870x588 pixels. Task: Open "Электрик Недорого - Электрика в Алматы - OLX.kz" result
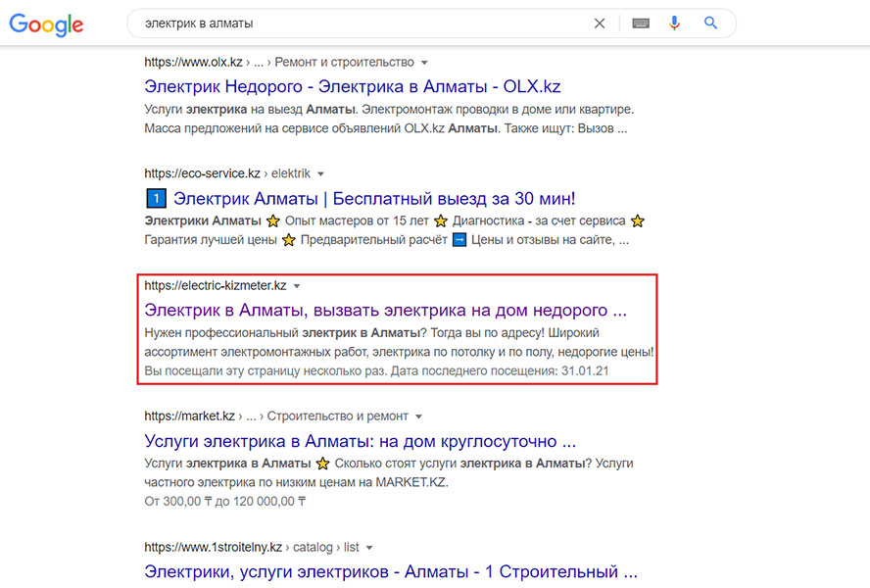pos(352,86)
